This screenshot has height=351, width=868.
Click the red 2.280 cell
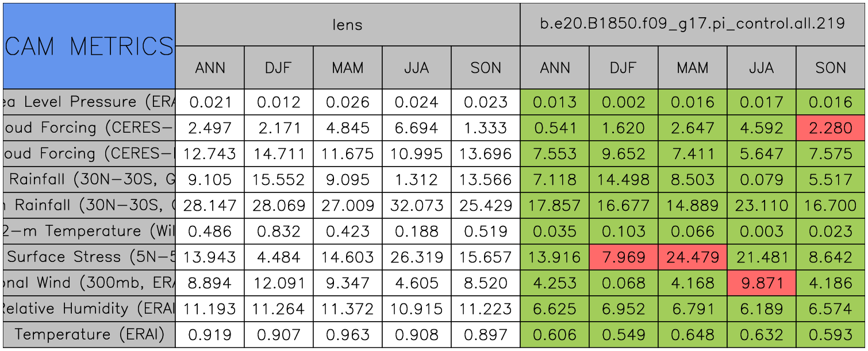(x=830, y=128)
